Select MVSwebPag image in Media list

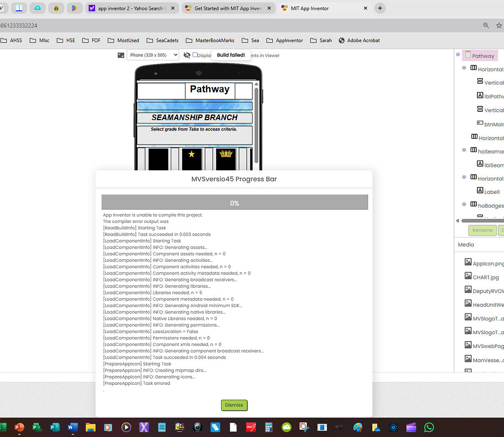click(x=485, y=345)
